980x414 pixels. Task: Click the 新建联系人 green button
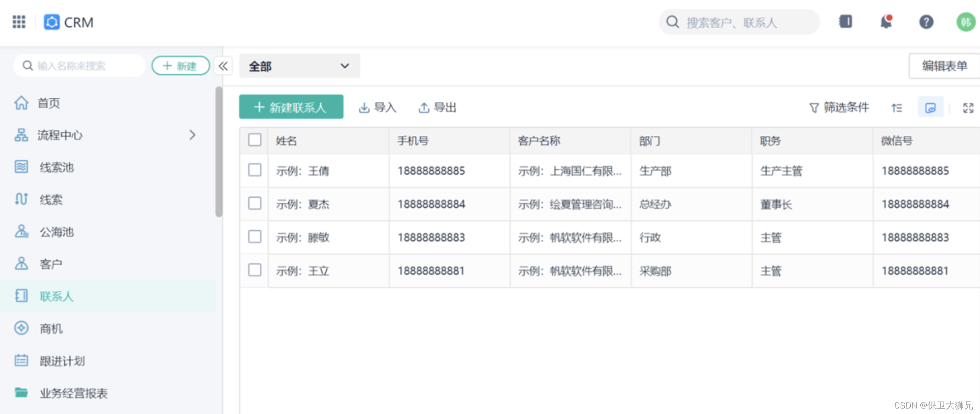click(x=291, y=107)
